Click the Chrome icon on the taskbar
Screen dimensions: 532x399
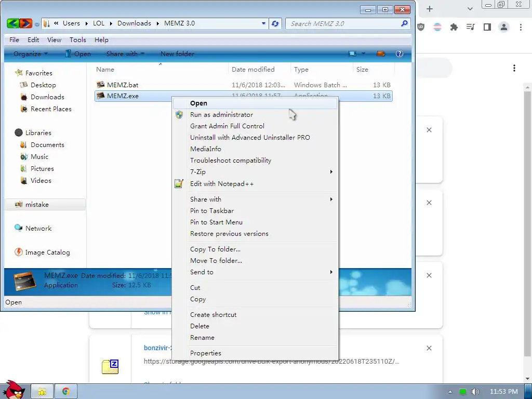pos(66,392)
